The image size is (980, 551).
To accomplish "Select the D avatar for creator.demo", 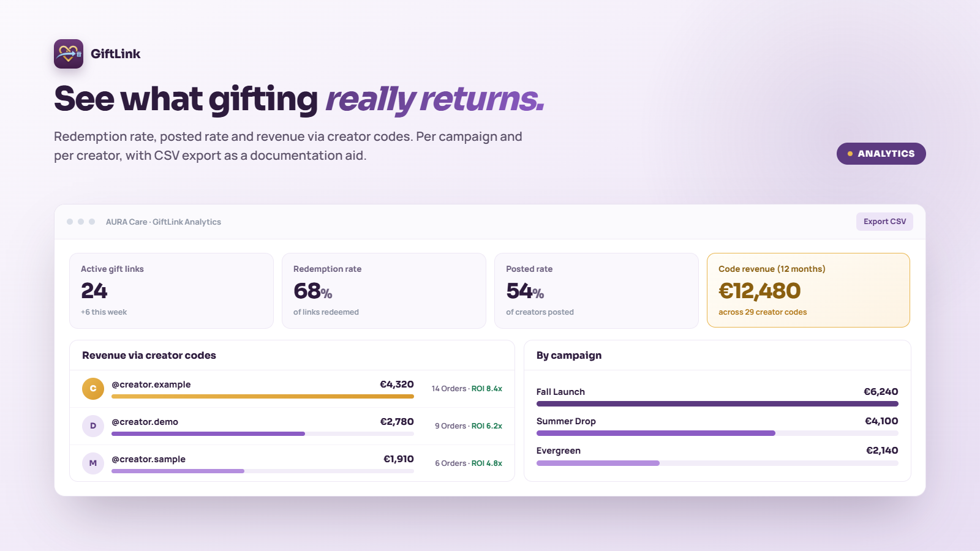I will point(93,426).
